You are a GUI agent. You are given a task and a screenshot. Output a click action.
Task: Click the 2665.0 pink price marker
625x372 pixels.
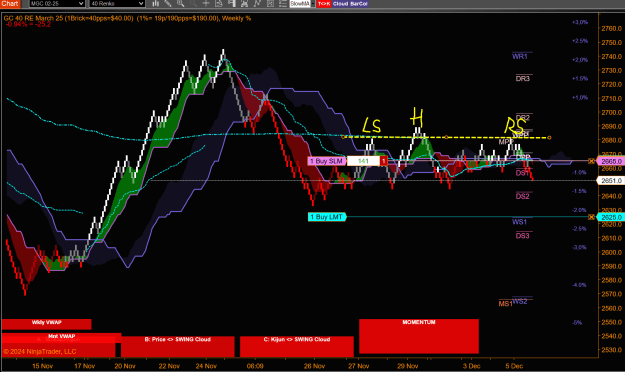point(611,161)
